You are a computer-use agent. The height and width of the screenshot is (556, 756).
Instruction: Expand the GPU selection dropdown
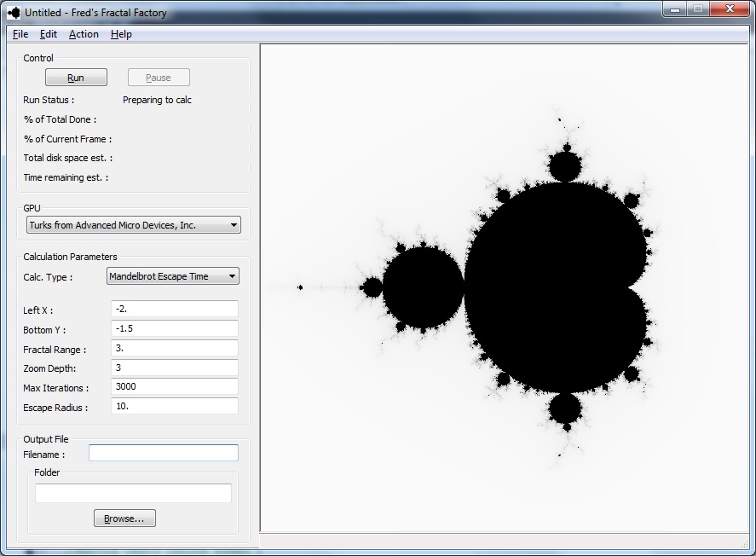(133, 225)
